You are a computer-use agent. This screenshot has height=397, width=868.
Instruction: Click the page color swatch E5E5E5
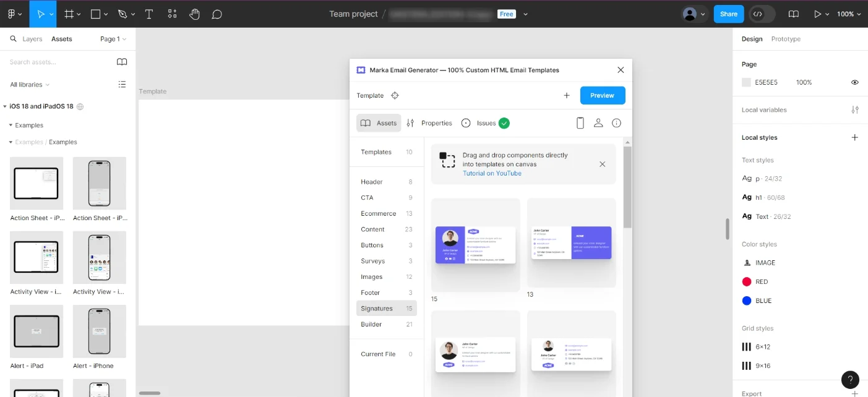[746, 82]
